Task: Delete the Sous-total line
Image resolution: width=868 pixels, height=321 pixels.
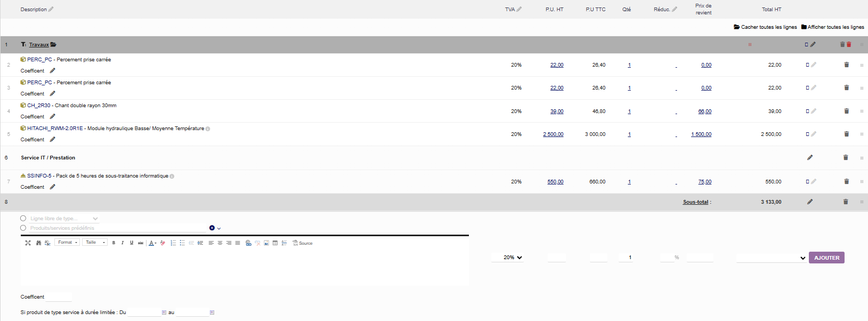Action: point(846,202)
